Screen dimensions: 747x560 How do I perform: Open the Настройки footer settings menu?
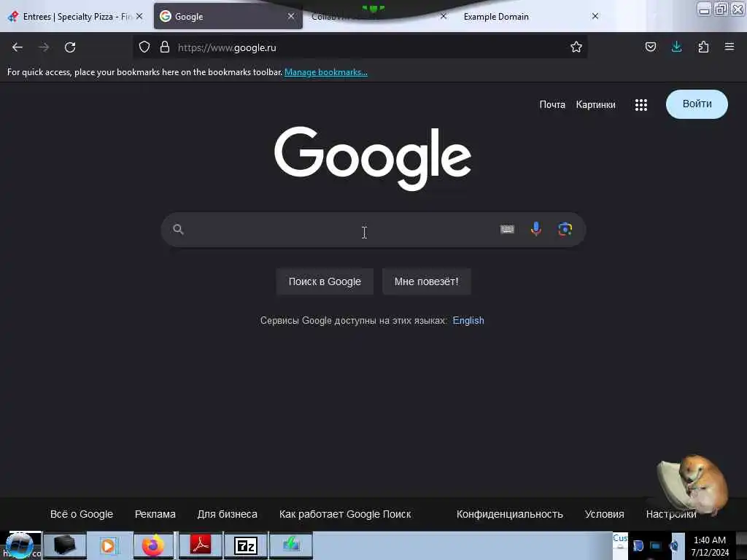tap(671, 514)
